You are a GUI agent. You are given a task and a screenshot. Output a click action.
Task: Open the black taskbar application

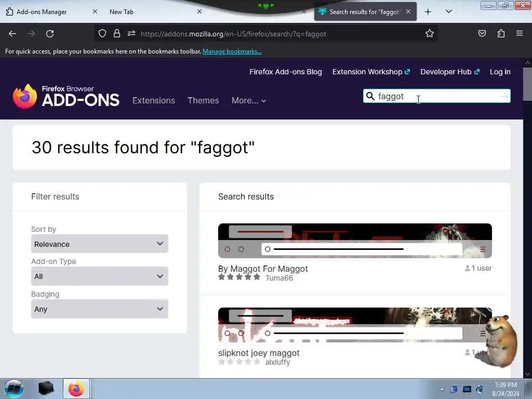coord(46,389)
